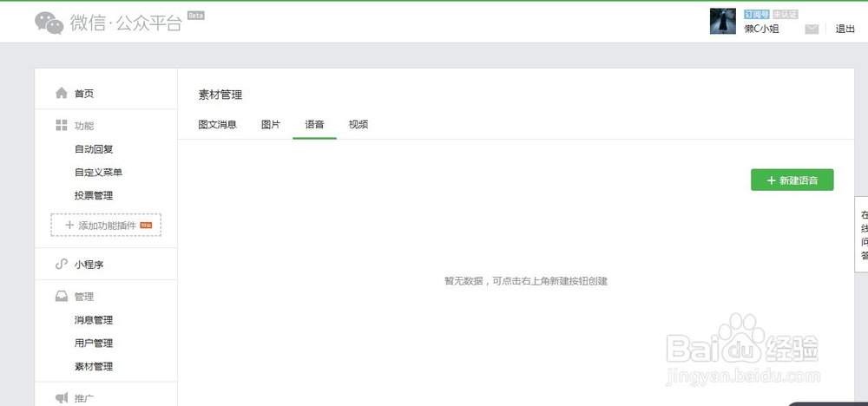Click the WeChat logo icon
The image size is (868, 406).
(x=49, y=23)
